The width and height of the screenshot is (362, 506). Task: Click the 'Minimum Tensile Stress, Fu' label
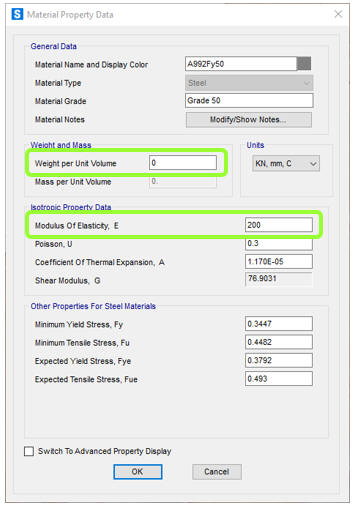[x=82, y=343]
